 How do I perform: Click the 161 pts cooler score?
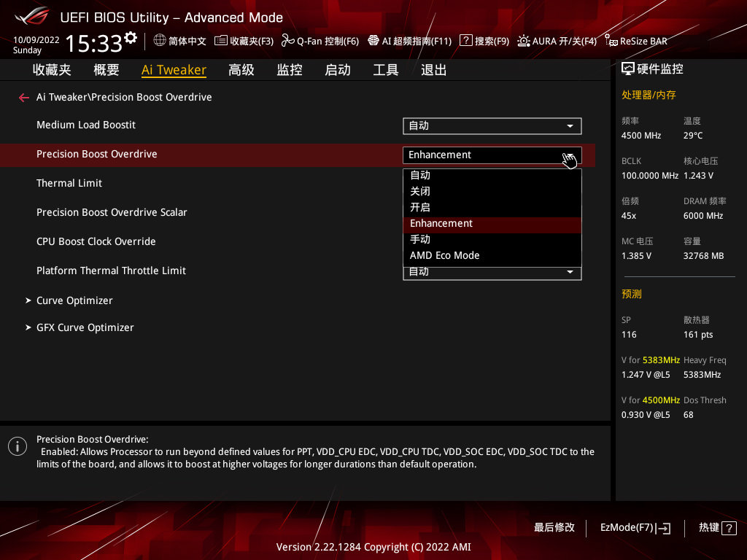[698, 335]
